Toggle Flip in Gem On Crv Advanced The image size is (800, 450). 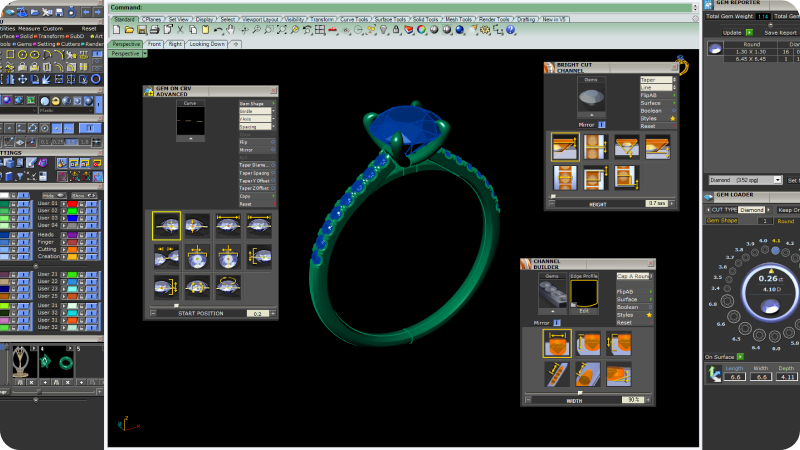point(257,142)
